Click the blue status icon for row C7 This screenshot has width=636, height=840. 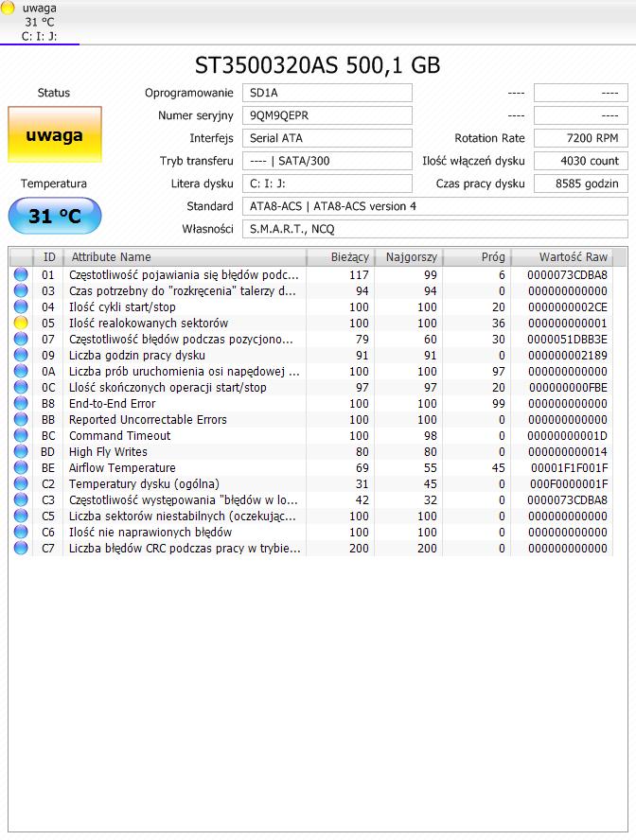[x=21, y=548]
